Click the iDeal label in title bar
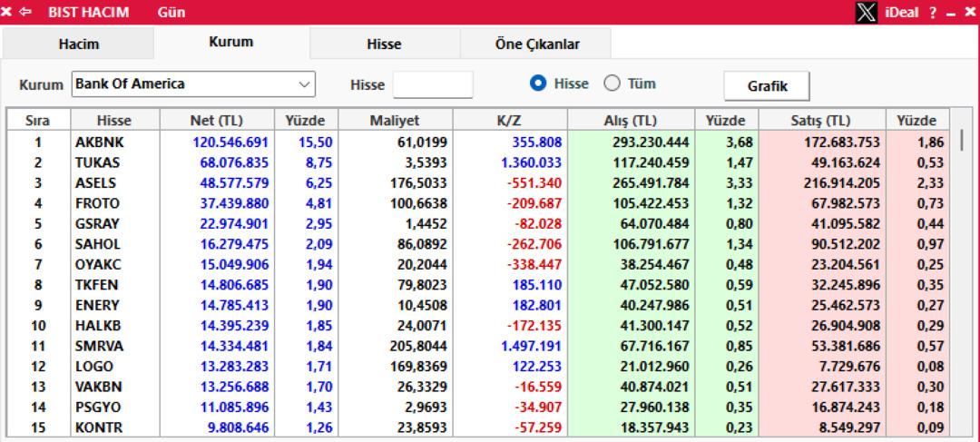This screenshot has width=980, height=442. 901,13
